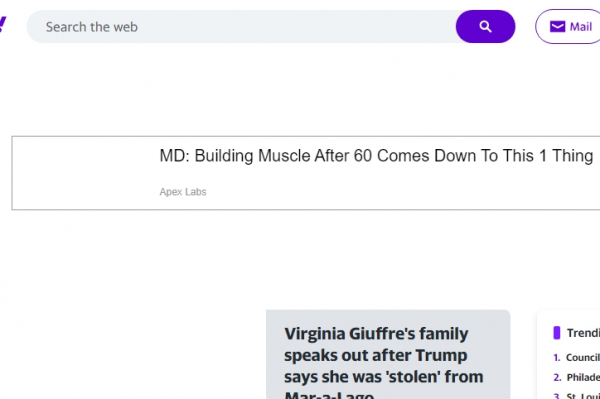The height and width of the screenshot is (399, 600).
Task: Click the empty thumbnail area inside the ad box
Action: [84, 173]
